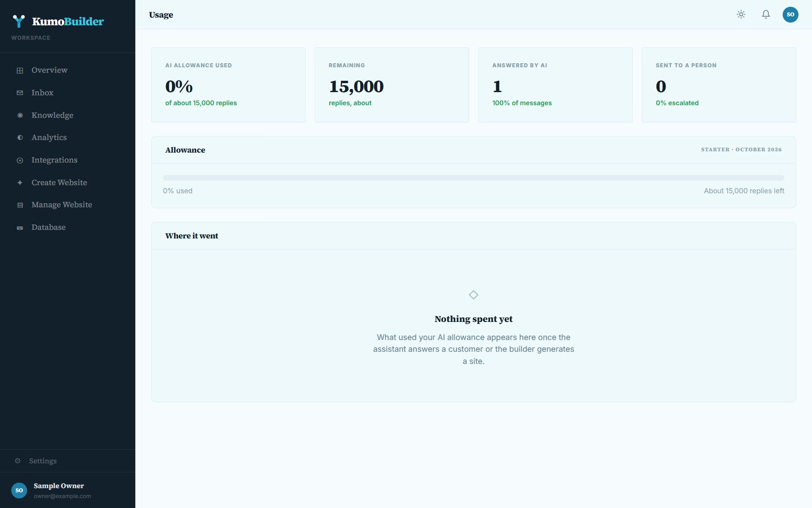Click the Sent to a Person card

point(719,85)
